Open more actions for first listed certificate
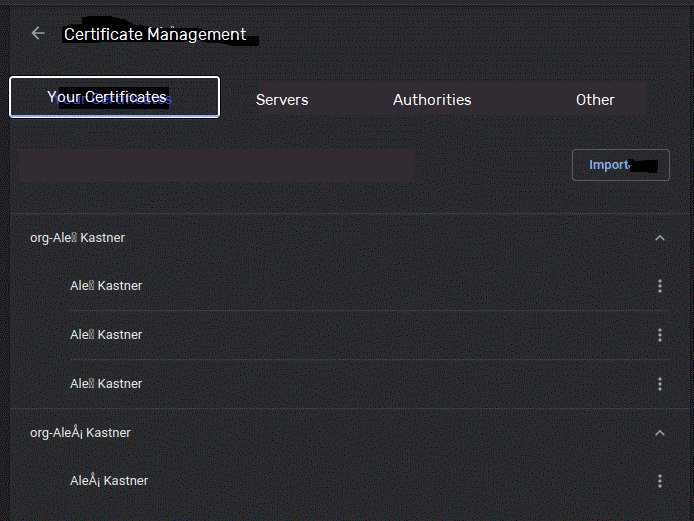694x521 pixels. (x=660, y=286)
